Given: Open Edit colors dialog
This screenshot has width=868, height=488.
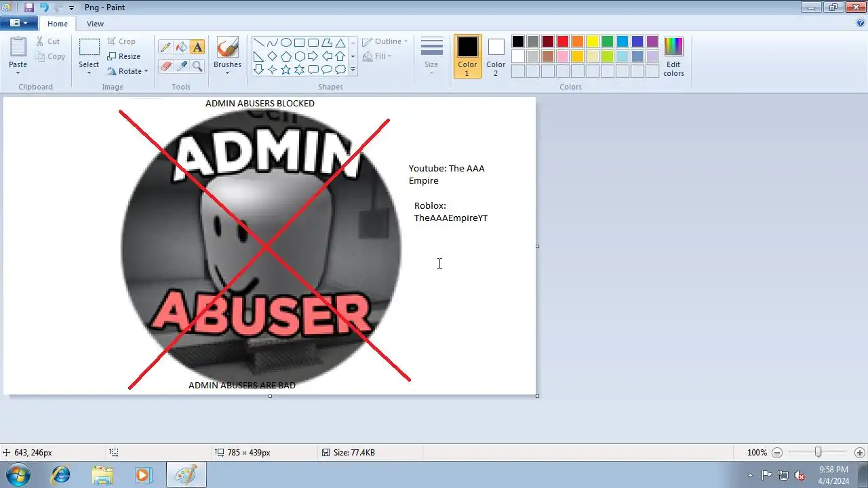Looking at the screenshot, I should (673, 56).
